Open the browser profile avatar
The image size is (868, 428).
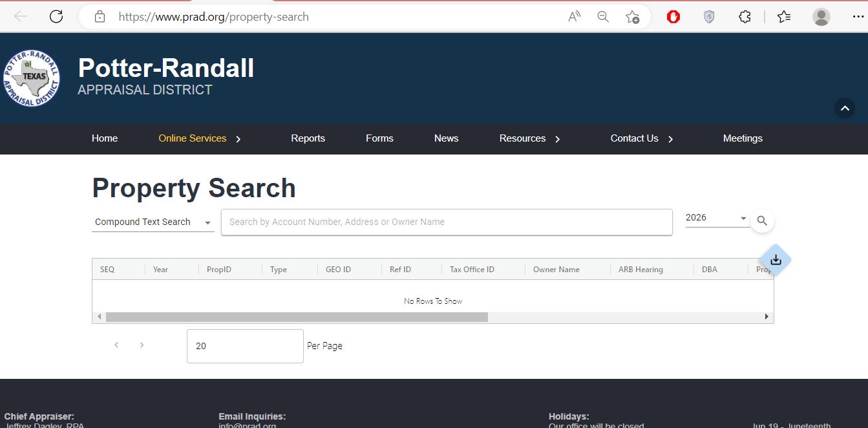821,17
